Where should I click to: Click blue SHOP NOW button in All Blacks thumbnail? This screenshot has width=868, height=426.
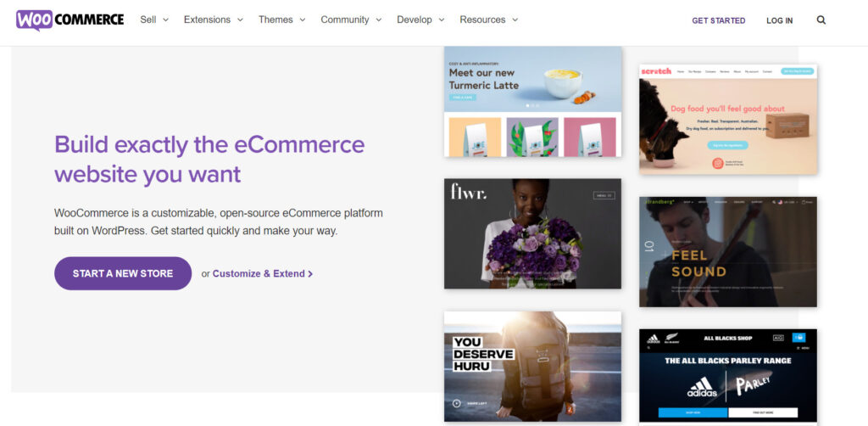(x=693, y=412)
